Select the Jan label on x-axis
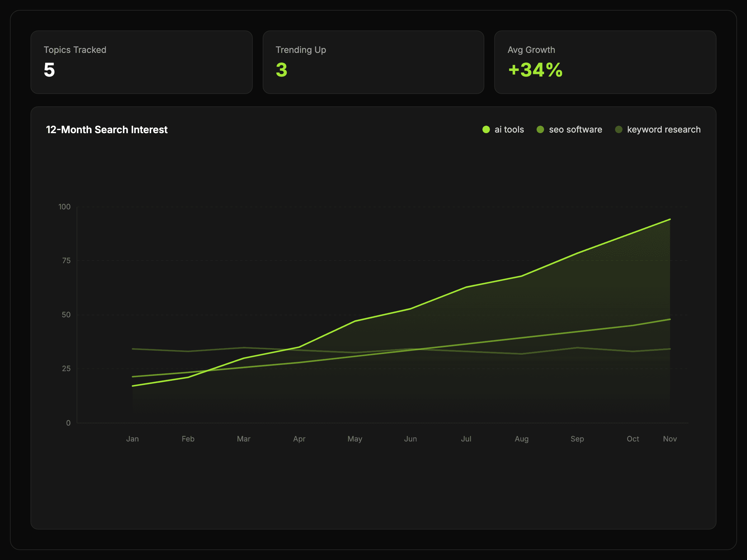The width and height of the screenshot is (747, 560). [x=132, y=439]
